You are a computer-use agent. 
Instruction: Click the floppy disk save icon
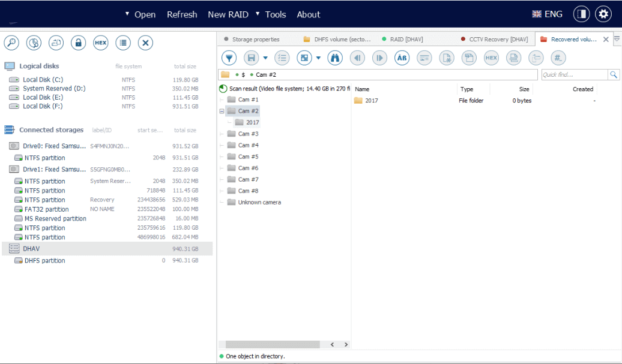251,58
